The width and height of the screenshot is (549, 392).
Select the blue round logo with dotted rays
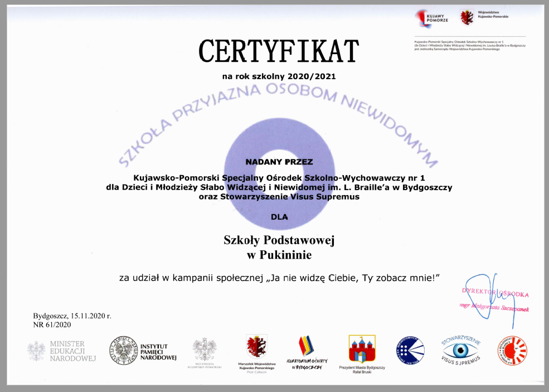(410, 351)
